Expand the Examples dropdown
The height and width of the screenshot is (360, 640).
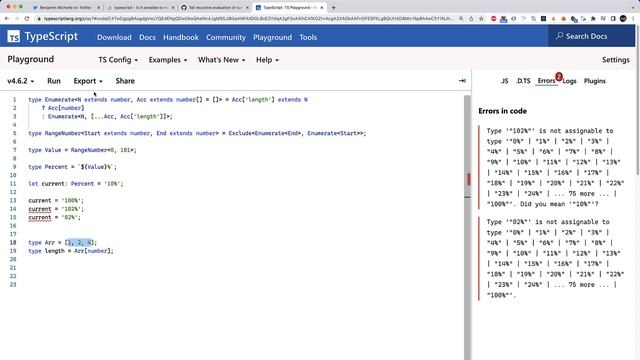tap(168, 60)
